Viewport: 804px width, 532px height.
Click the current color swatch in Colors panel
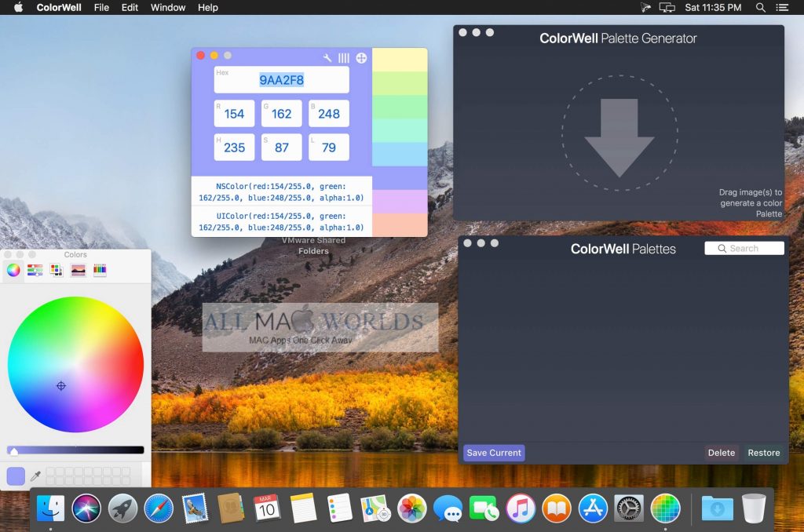[x=16, y=476]
